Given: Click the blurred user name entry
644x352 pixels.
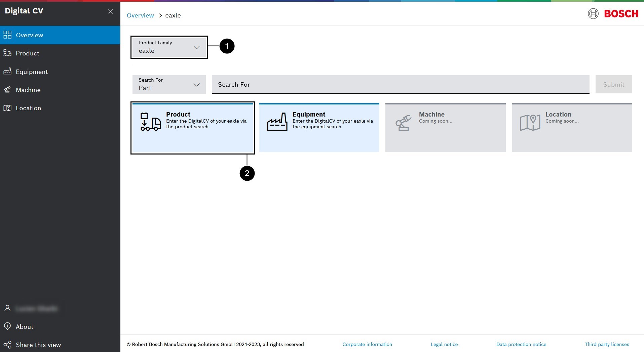Looking at the screenshot, I should (36, 308).
